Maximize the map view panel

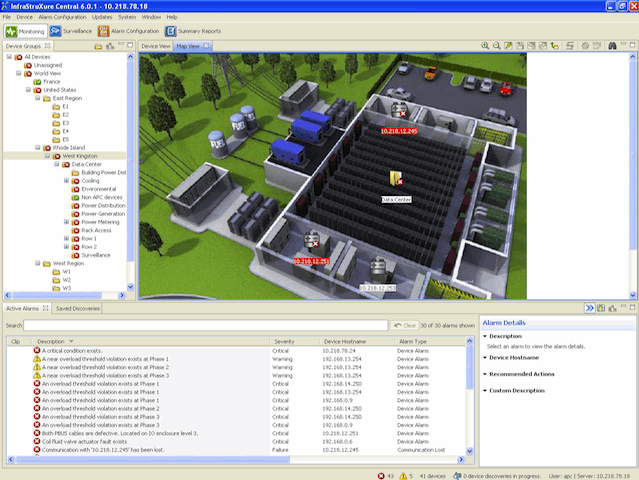[632, 45]
